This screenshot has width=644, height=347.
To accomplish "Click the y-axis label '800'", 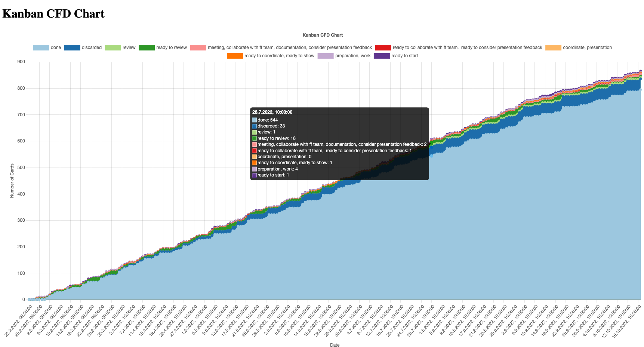I will coord(21,88).
